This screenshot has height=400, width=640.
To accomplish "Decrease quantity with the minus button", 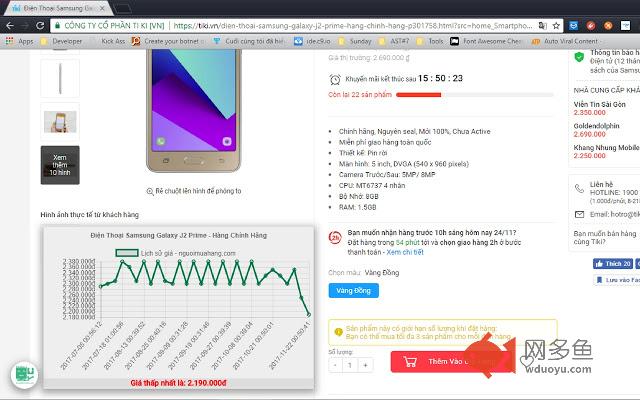I will [x=336, y=365].
